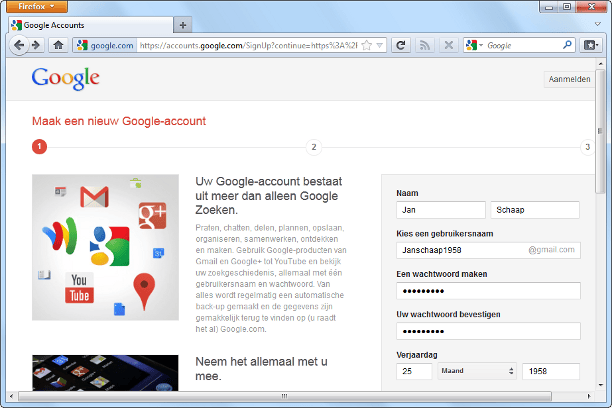
Task: Click the first name field containing Jan
Action: pyautogui.click(x=441, y=210)
